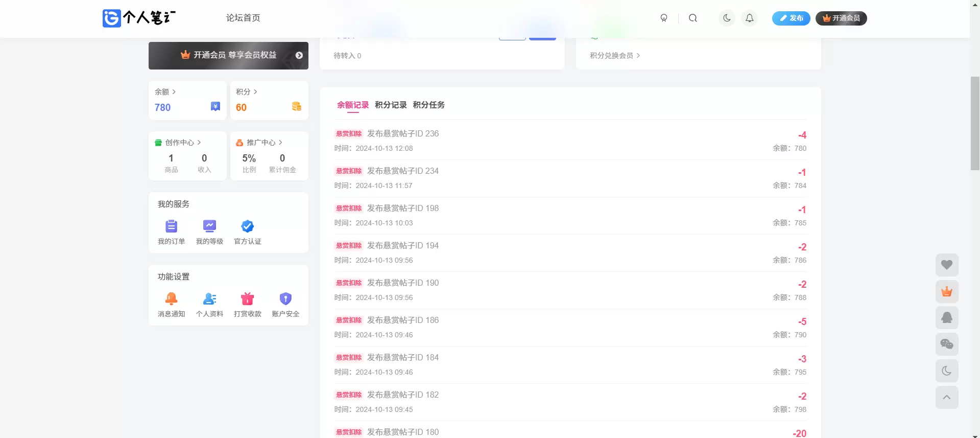Image resolution: width=980 pixels, height=438 pixels.
Task: Click the 收入 label
Action: pos(204,170)
